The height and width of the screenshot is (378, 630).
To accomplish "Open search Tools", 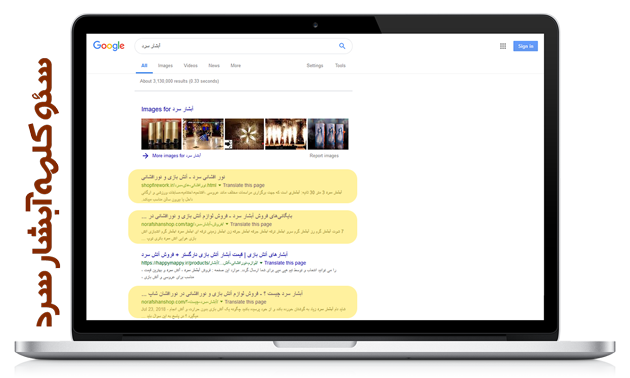I will 340,65.
